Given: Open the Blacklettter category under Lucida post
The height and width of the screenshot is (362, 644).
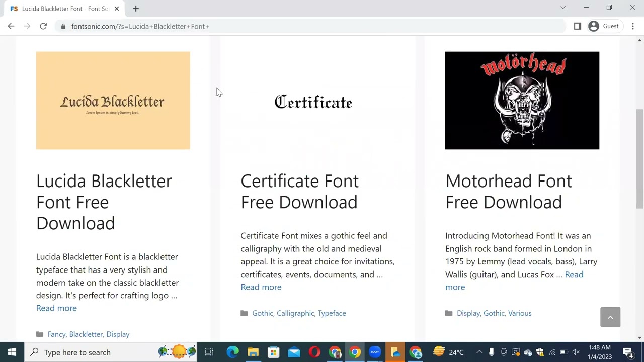Looking at the screenshot, I should click(x=86, y=334).
